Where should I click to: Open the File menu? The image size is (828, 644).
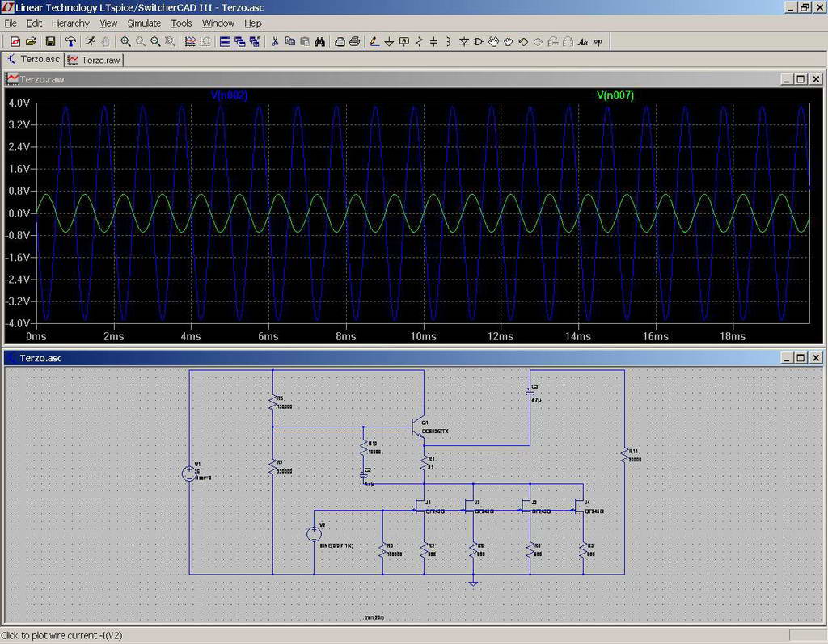pyautogui.click(x=11, y=23)
